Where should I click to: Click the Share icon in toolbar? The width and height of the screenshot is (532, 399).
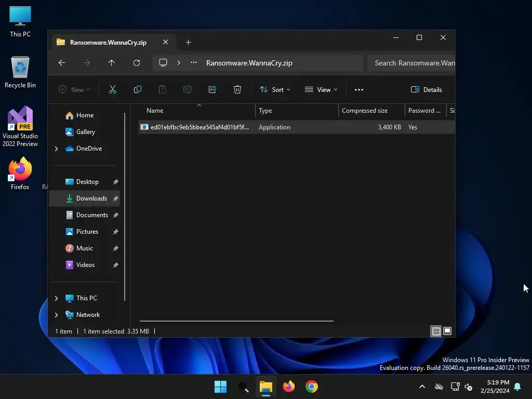[212, 89]
